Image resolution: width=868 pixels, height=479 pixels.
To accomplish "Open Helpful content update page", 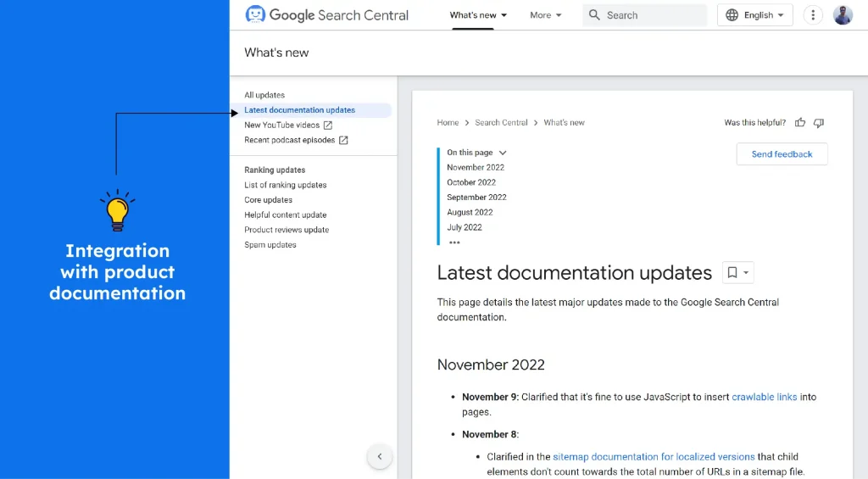I will (x=285, y=214).
